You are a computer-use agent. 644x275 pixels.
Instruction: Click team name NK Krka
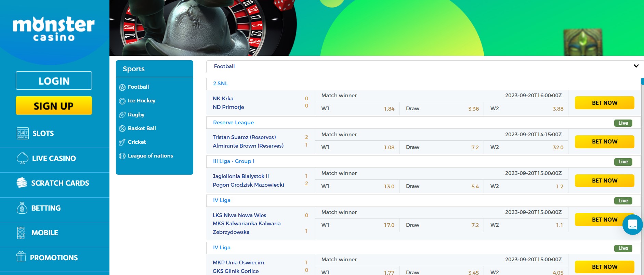(x=223, y=99)
